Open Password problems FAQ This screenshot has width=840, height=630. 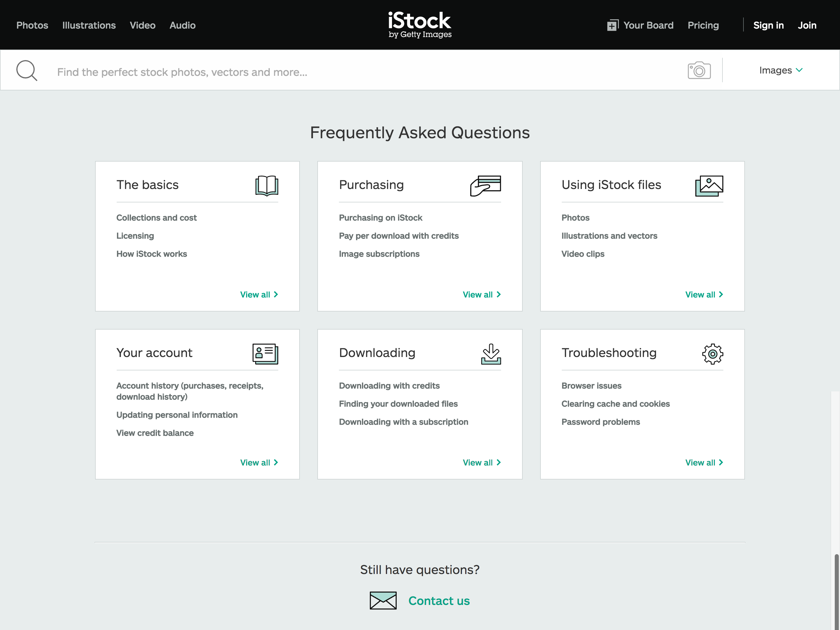[600, 422]
